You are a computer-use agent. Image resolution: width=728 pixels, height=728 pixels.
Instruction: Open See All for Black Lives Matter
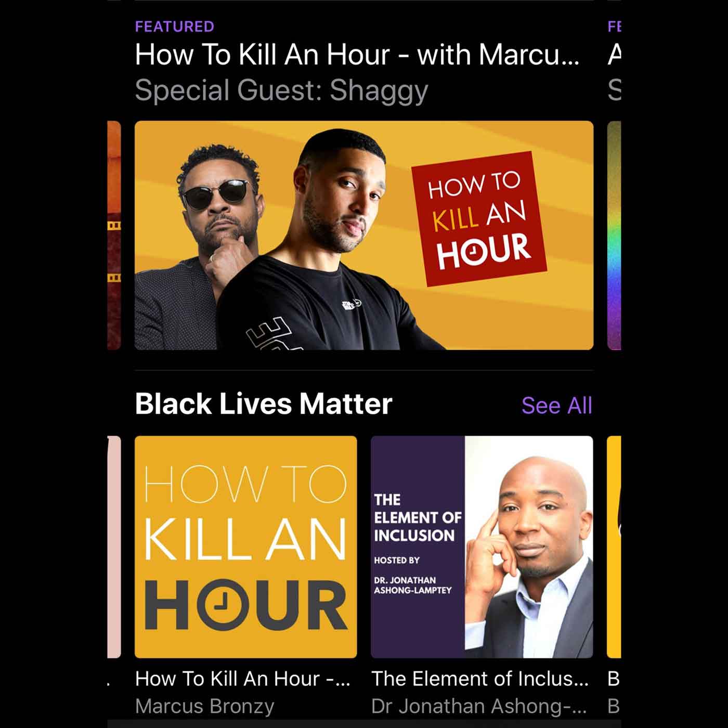(557, 406)
